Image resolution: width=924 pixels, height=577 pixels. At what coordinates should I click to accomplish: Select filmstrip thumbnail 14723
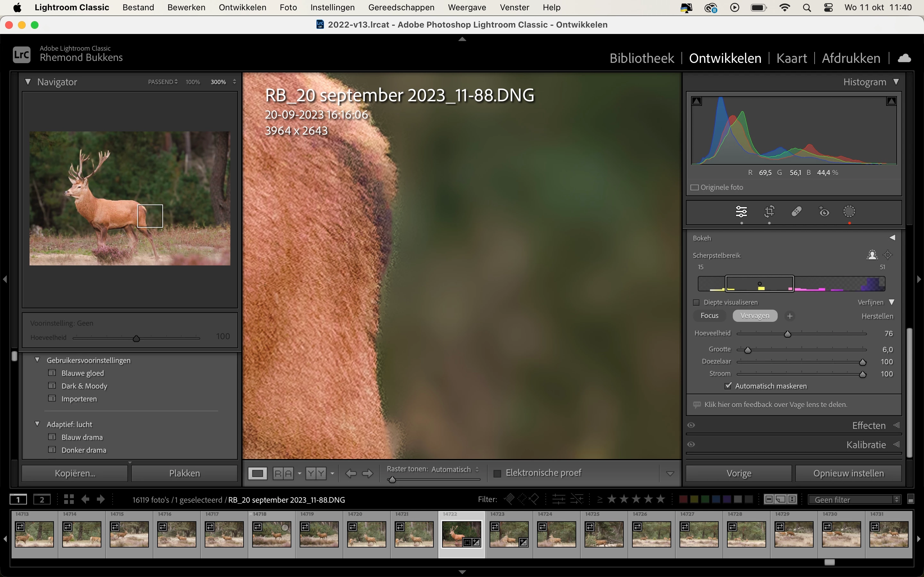point(509,534)
